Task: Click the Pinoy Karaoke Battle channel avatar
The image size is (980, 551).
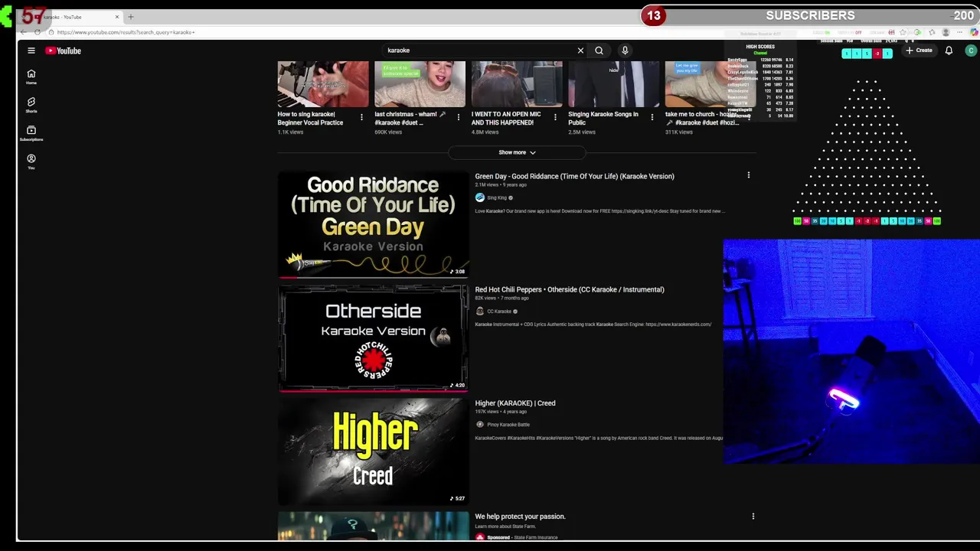Action: click(x=480, y=425)
